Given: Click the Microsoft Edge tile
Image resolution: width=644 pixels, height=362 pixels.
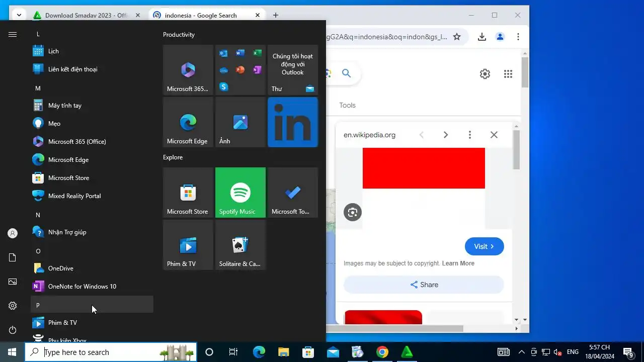Looking at the screenshot, I should point(188,122).
